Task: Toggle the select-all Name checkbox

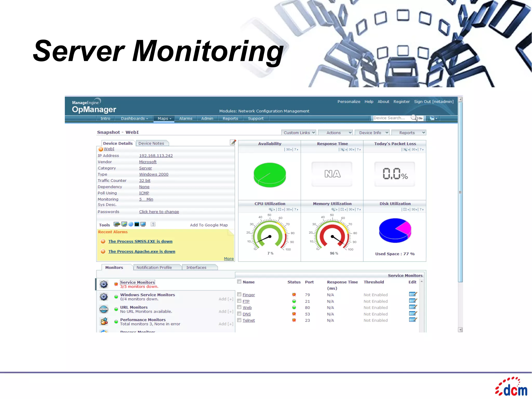Action: 239,282
